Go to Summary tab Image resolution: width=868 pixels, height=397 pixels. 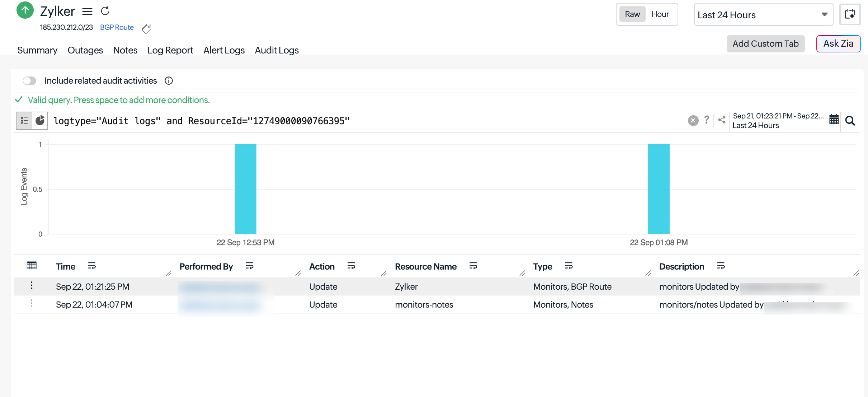coord(37,50)
